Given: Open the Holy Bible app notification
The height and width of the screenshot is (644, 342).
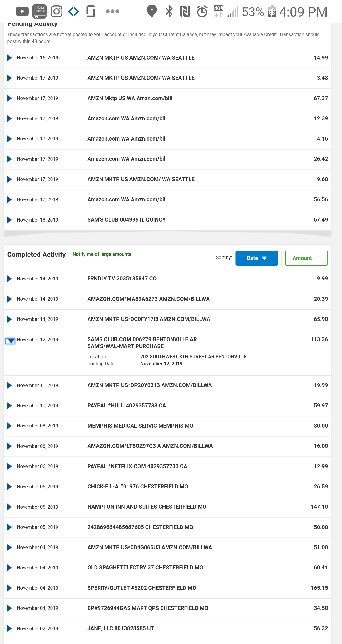Looking at the screenshot, I should point(39,11).
